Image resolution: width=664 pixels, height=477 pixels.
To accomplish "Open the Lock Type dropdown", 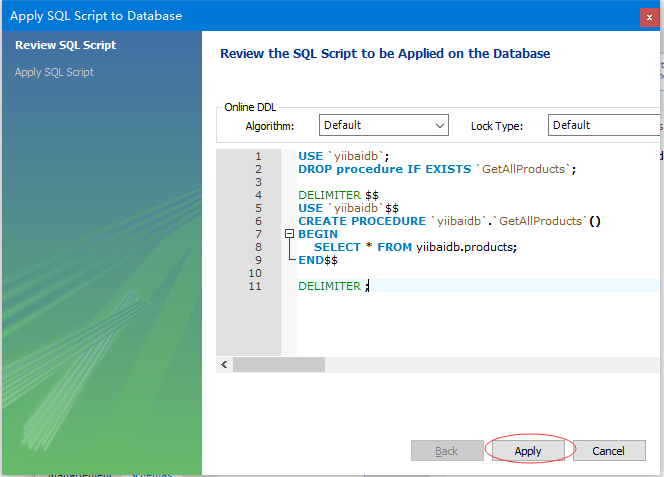I will click(x=606, y=125).
